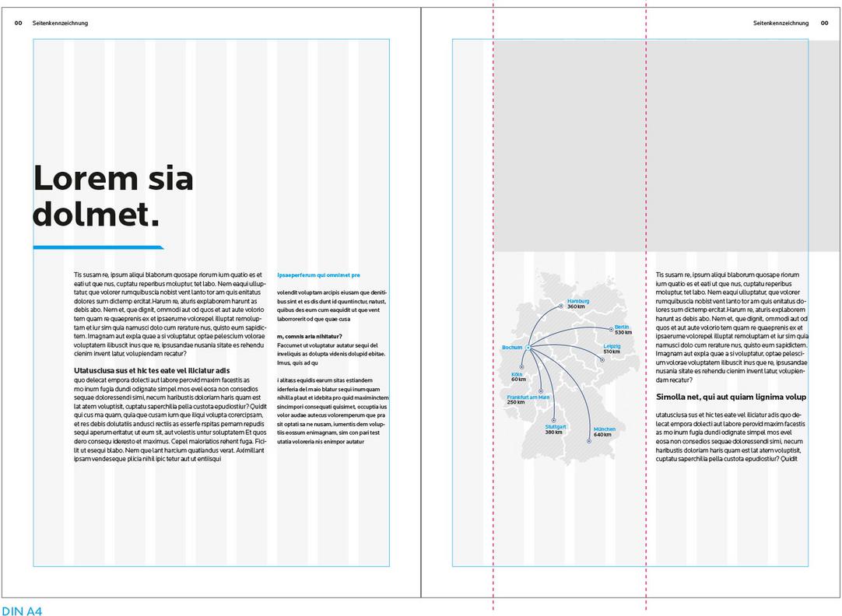Image resolution: width=842 pixels, height=616 pixels.
Task: Click page number "00" at top right
Action: [825, 23]
